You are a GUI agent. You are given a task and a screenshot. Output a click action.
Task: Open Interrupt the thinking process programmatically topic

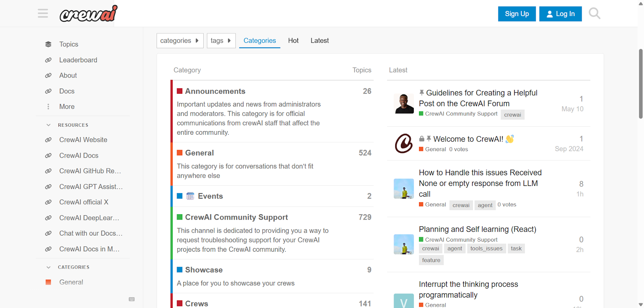[x=469, y=290]
